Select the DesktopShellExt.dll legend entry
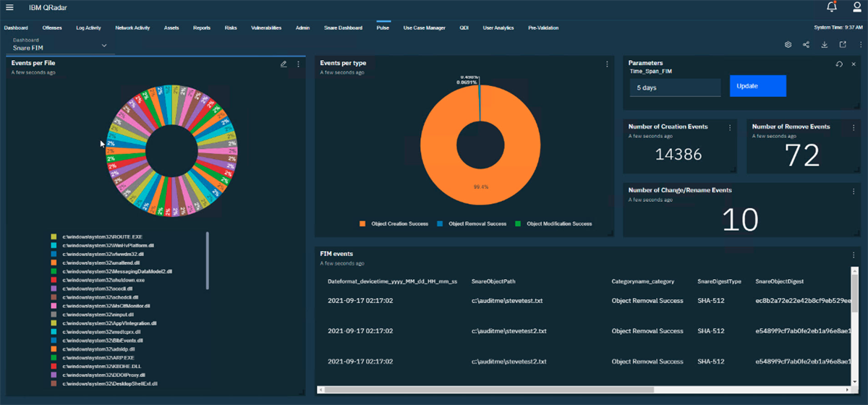The image size is (868, 405). [104, 383]
